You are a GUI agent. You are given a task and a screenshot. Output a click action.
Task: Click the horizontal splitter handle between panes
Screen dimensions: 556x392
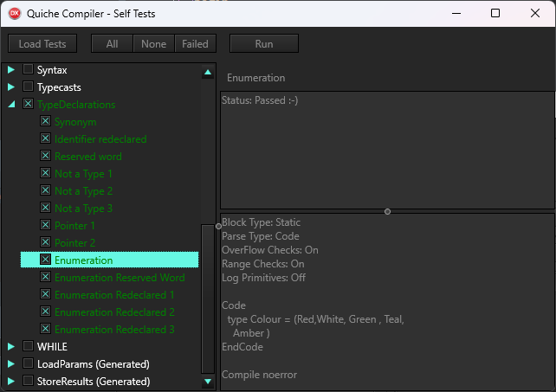tap(388, 212)
